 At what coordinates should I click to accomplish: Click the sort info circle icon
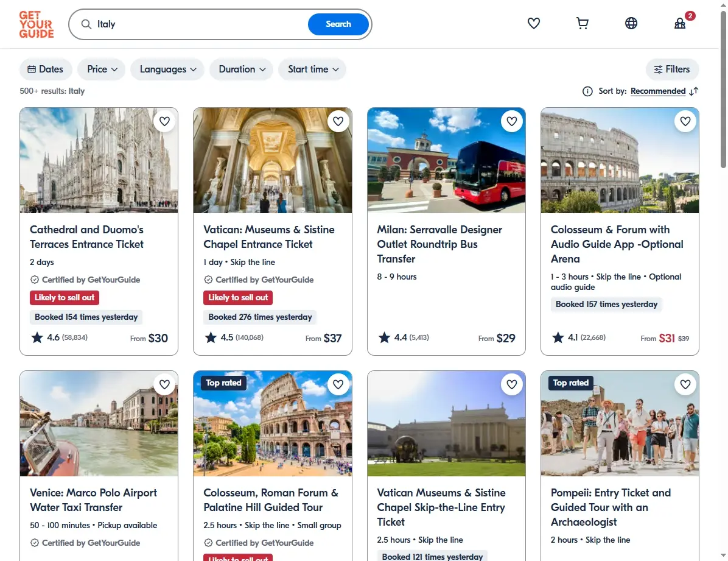pos(587,91)
